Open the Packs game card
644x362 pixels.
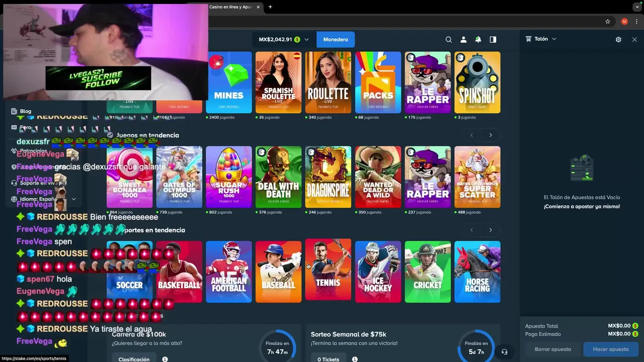click(x=378, y=82)
